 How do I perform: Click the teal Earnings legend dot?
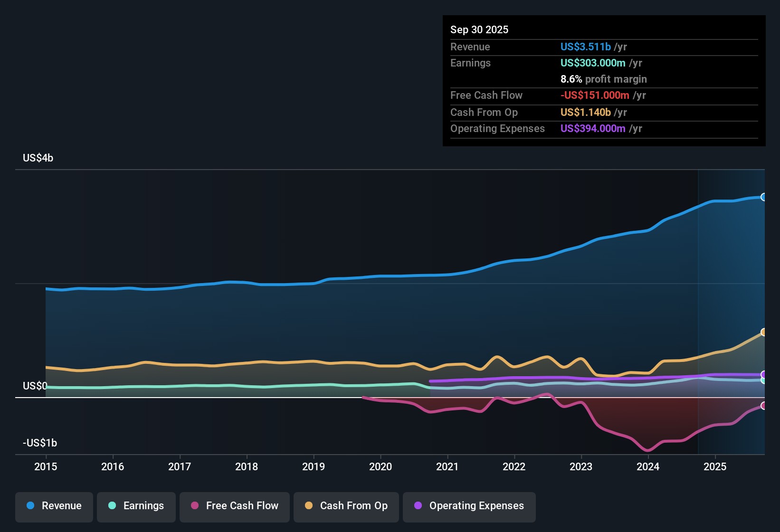click(113, 506)
